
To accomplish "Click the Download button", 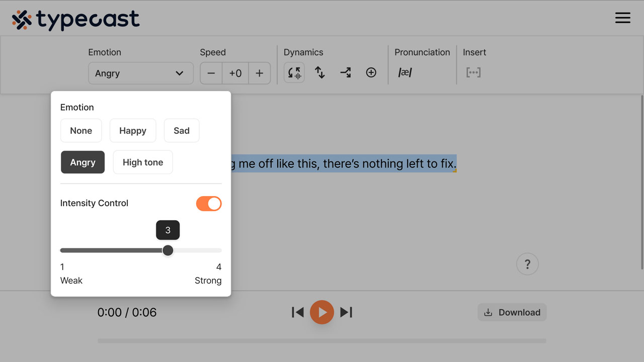I will (512, 312).
